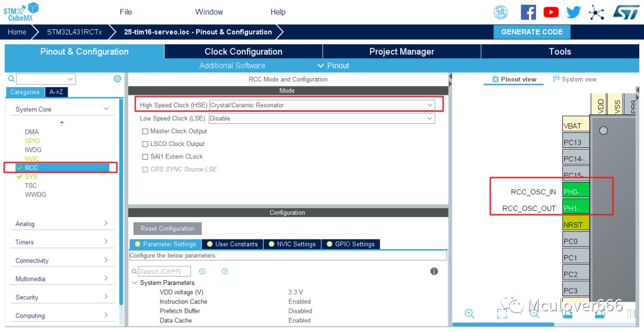Select the Pinout & Configuration tab
Viewport: 644px width, 332px height.
point(84,52)
